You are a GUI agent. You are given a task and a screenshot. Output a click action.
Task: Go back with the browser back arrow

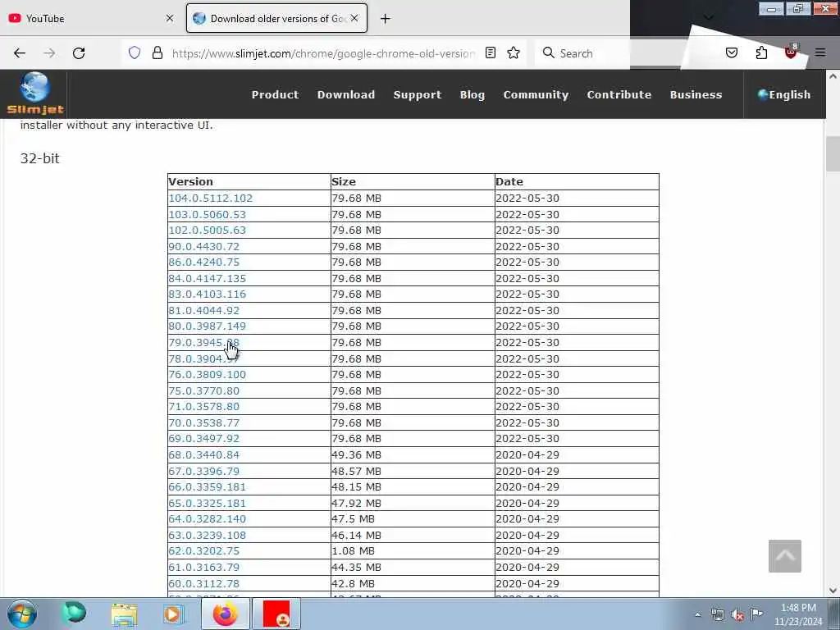[20, 53]
